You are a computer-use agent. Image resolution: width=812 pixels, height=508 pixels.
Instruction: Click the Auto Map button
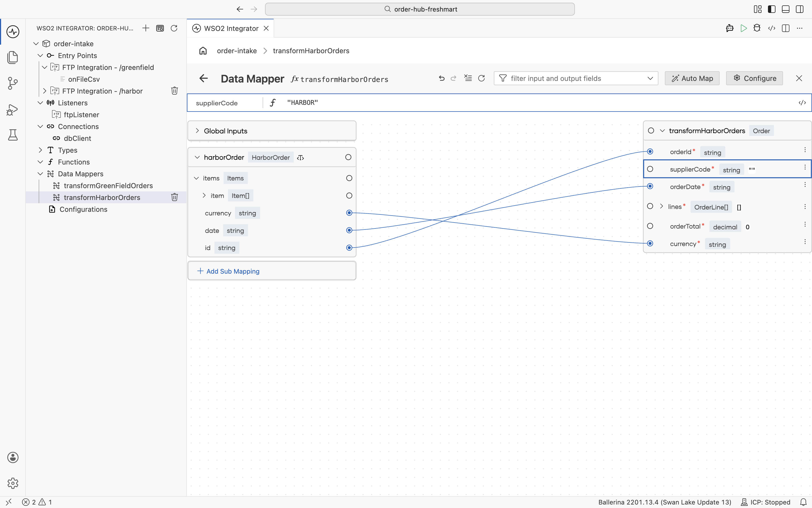tap(692, 78)
